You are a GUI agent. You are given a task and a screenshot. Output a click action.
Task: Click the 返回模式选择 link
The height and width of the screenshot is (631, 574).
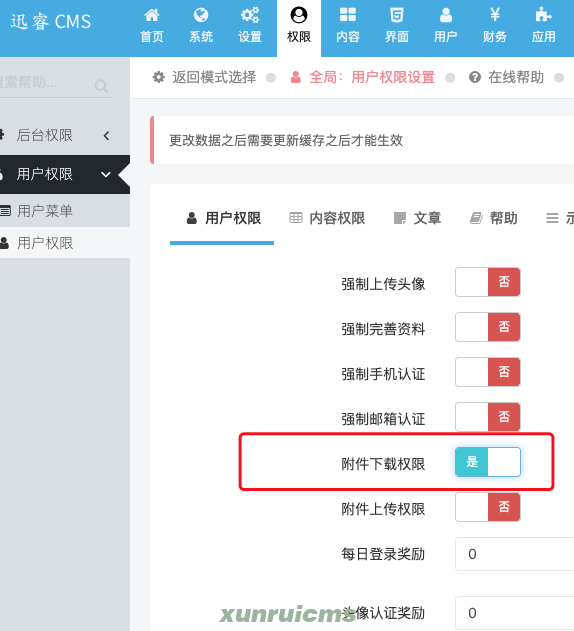point(214,77)
